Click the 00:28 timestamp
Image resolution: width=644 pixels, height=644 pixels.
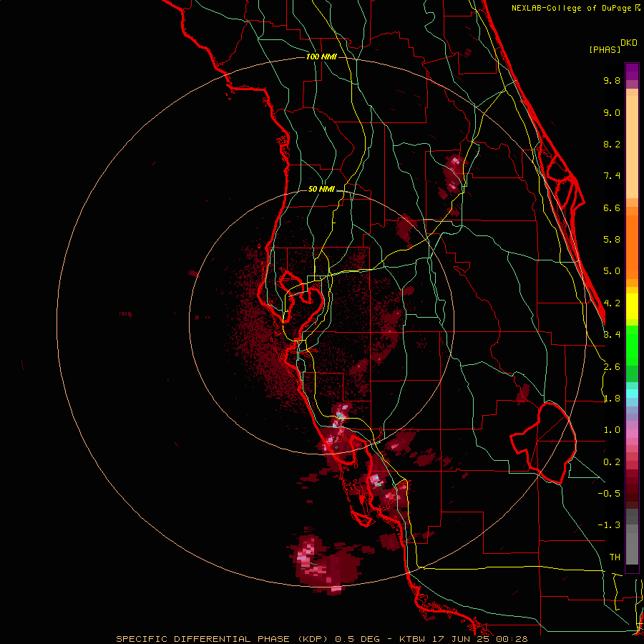pos(512,639)
